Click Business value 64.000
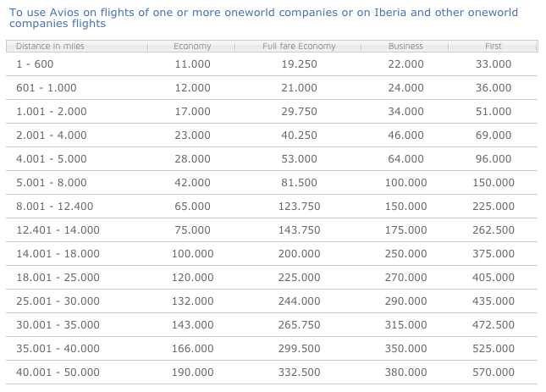Image resolution: width=546 pixels, height=392 pixels. tap(405, 159)
